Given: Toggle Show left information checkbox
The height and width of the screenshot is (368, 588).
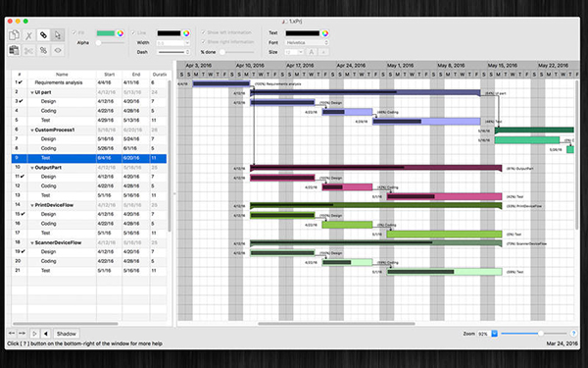Looking at the screenshot, I should tap(203, 32).
